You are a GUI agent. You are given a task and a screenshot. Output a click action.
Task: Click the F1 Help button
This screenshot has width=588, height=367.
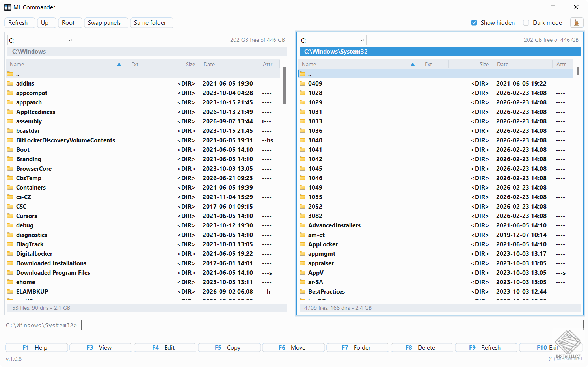point(36,348)
